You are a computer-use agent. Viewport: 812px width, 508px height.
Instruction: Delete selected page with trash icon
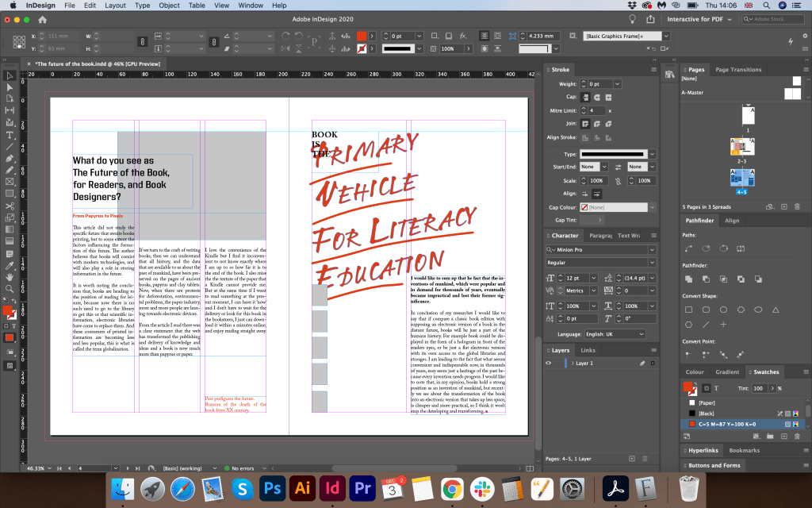click(797, 206)
